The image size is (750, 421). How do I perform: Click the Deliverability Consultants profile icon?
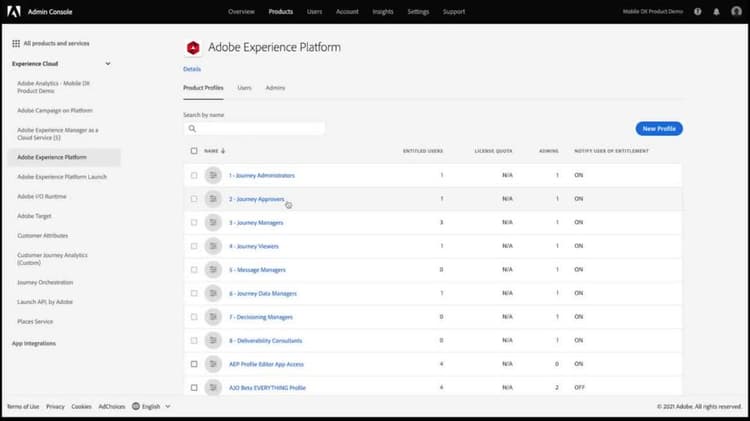tap(213, 340)
